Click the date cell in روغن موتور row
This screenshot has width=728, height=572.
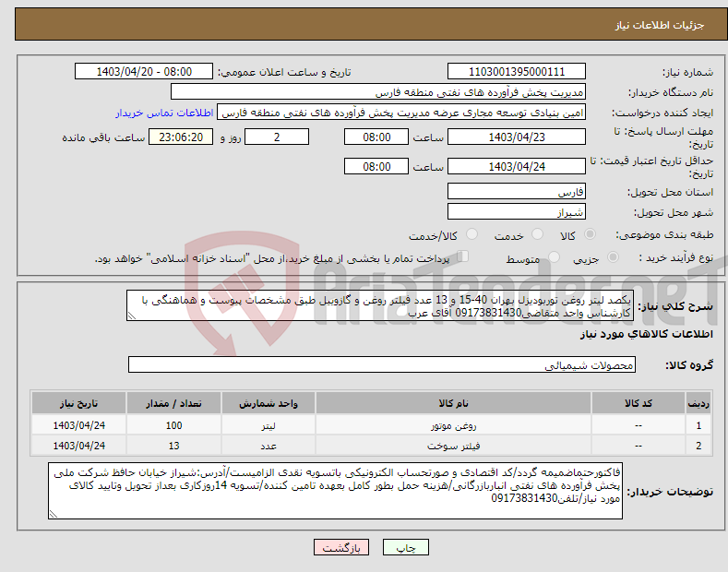(79, 424)
